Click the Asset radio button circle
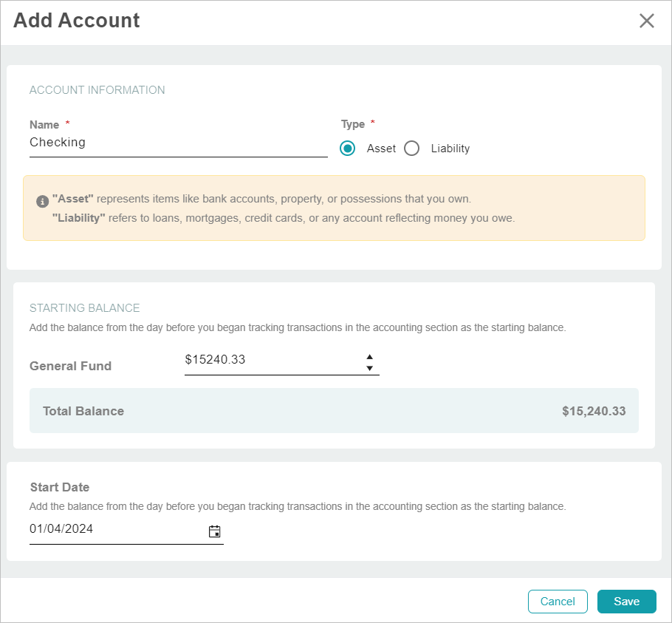 point(347,149)
